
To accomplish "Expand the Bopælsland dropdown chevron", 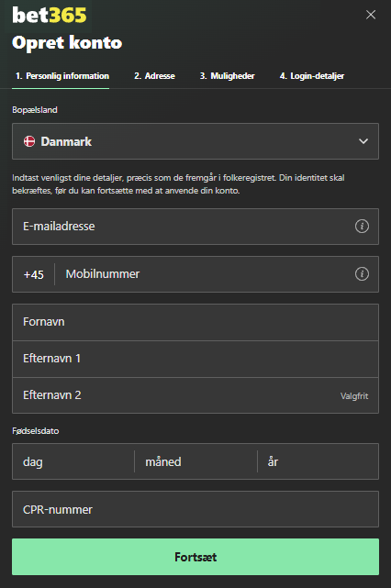I will pos(363,141).
